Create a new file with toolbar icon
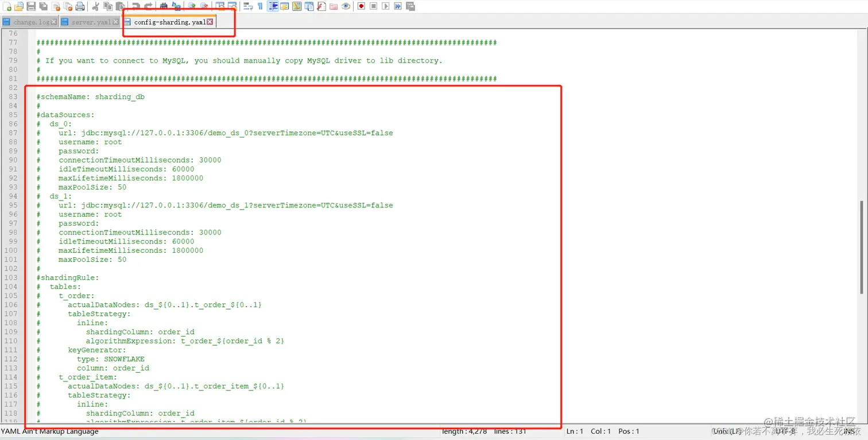This screenshot has height=440, width=868. tap(6, 6)
